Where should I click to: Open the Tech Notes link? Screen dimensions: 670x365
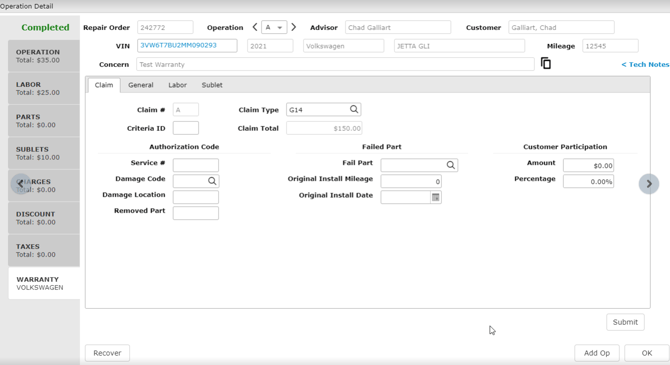(x=645, y=64)
